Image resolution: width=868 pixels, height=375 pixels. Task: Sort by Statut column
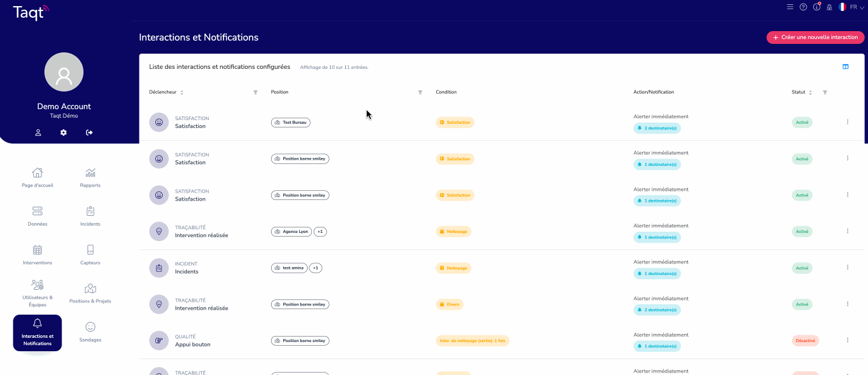coord(810,93)
